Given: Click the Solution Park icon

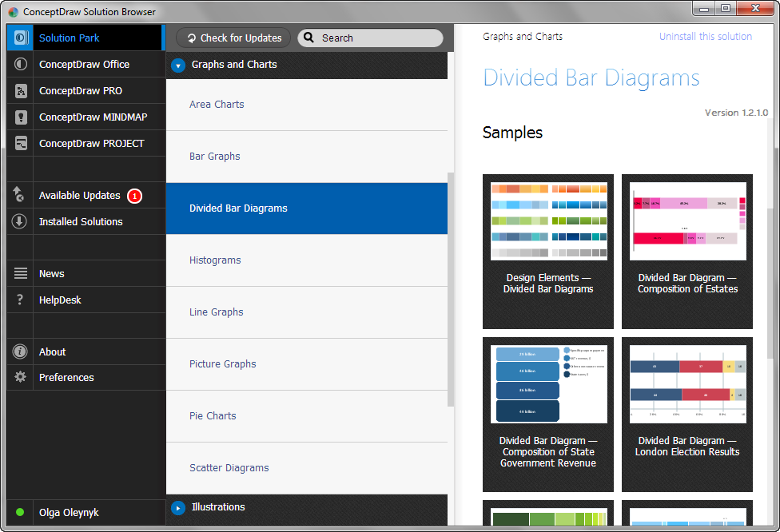Looking at the screenshot, I should pyautogui.click(x=21, y=38).
